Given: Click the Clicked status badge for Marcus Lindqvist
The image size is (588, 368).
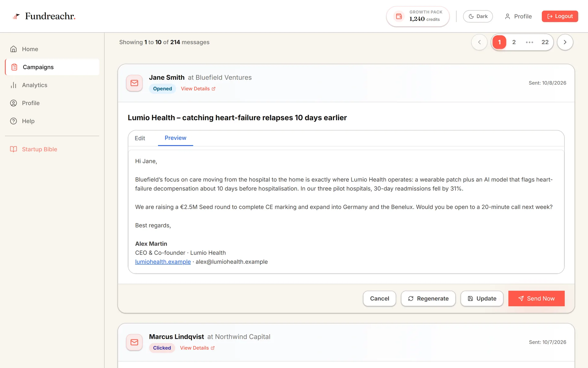Looking at the screenshot, I should coord(162,348).
